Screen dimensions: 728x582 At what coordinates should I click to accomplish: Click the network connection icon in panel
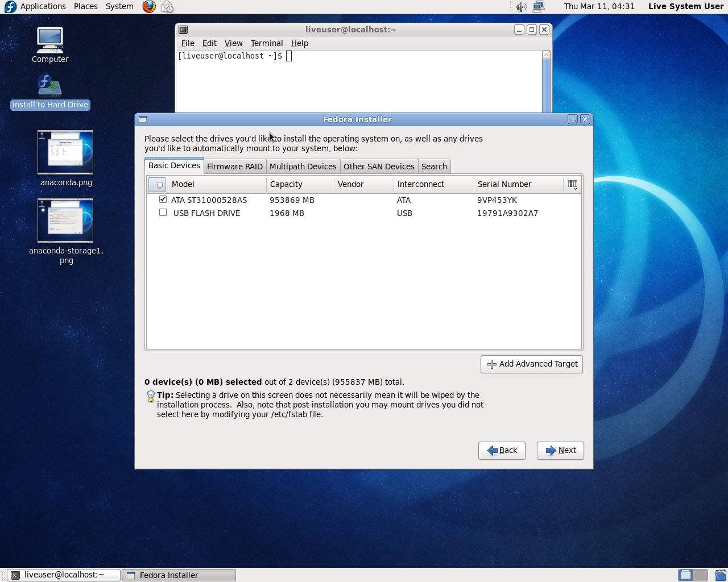[539, 7]
